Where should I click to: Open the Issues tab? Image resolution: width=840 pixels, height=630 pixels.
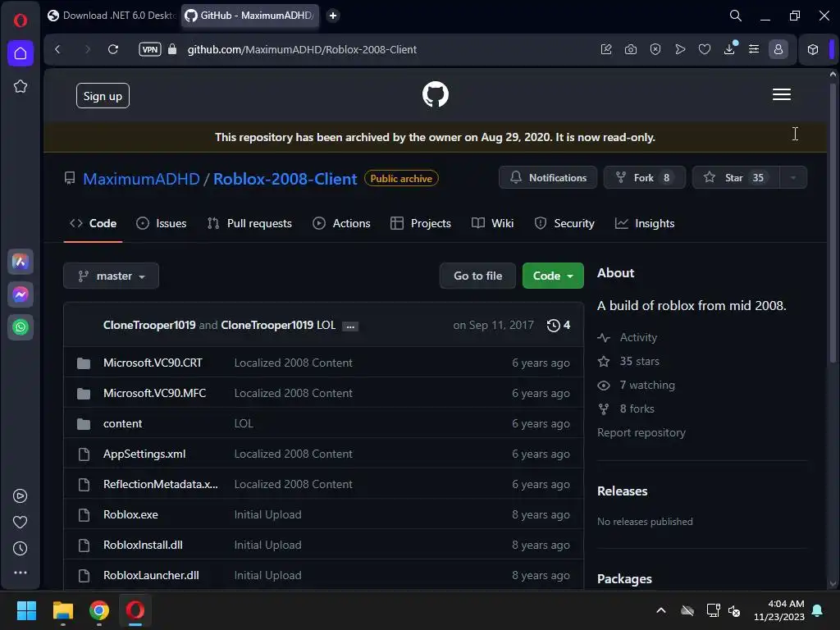[x=162, y=223]
